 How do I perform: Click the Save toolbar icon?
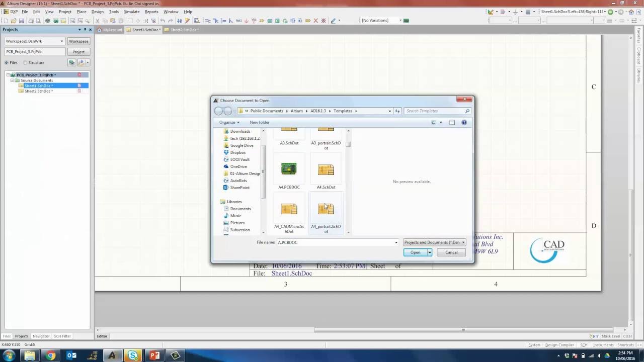[21, 21]
